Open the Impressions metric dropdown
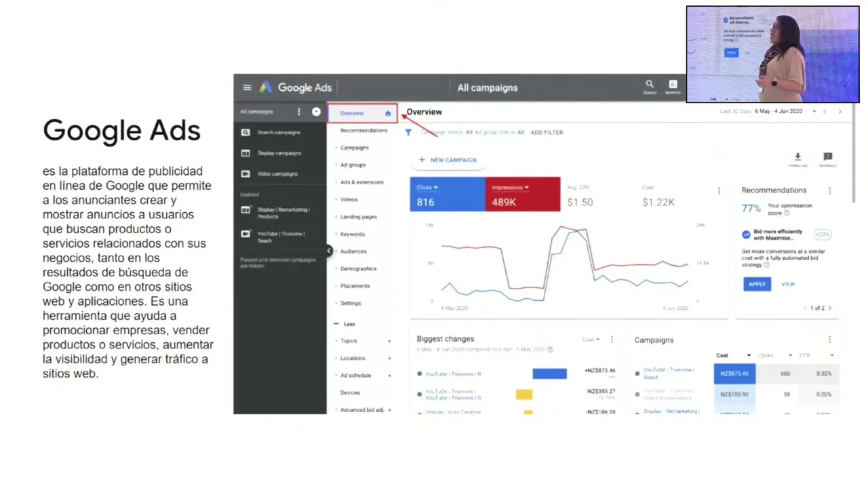The image size is (868, 488). pos(511,188)
